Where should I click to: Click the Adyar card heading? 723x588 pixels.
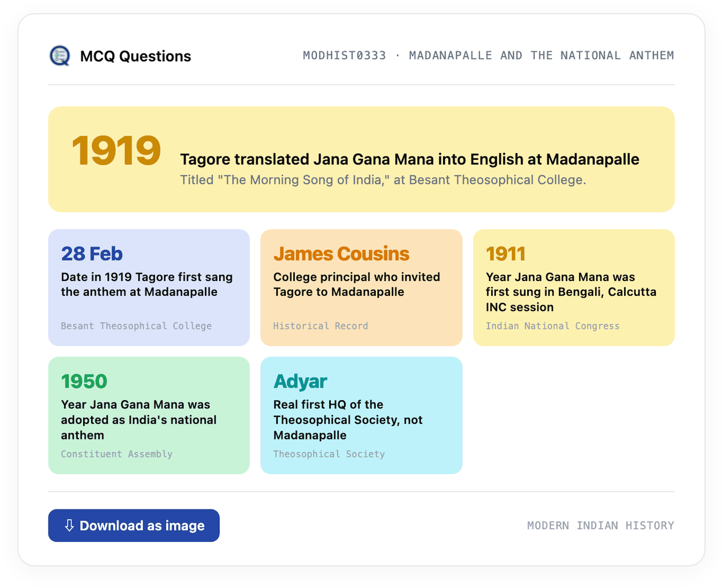point(300,381)
